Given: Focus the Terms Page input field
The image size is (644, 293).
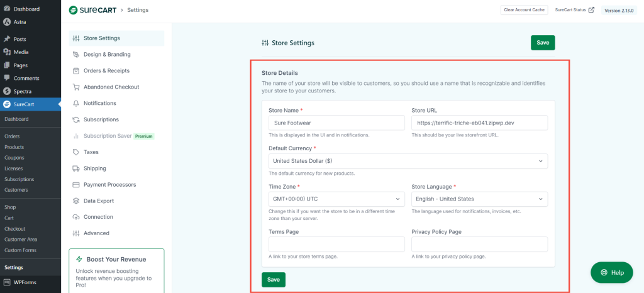Looking at the screenshot, I should 336,244.
